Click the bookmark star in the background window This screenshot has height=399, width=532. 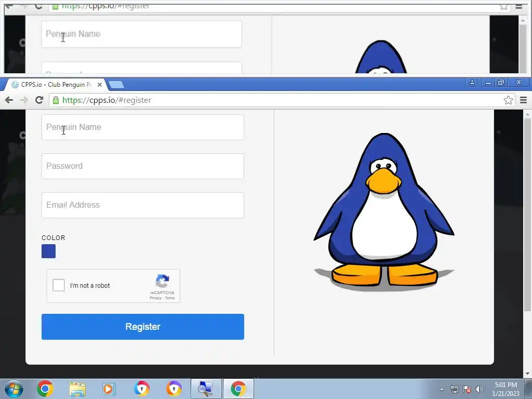[504, 6]
